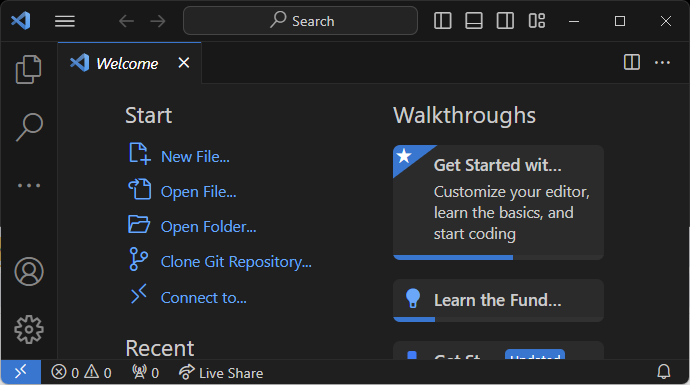Split the editor to the right
This screenshot has height=385, width=690.
[x=632, y=62]
